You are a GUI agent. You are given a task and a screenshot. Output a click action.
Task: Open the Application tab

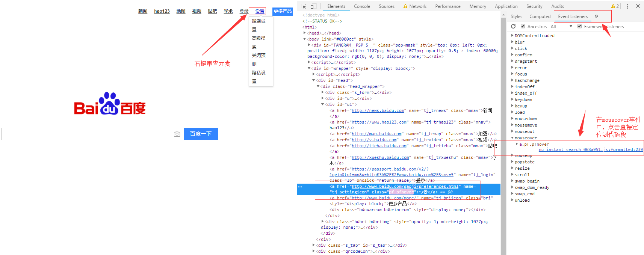506,6
